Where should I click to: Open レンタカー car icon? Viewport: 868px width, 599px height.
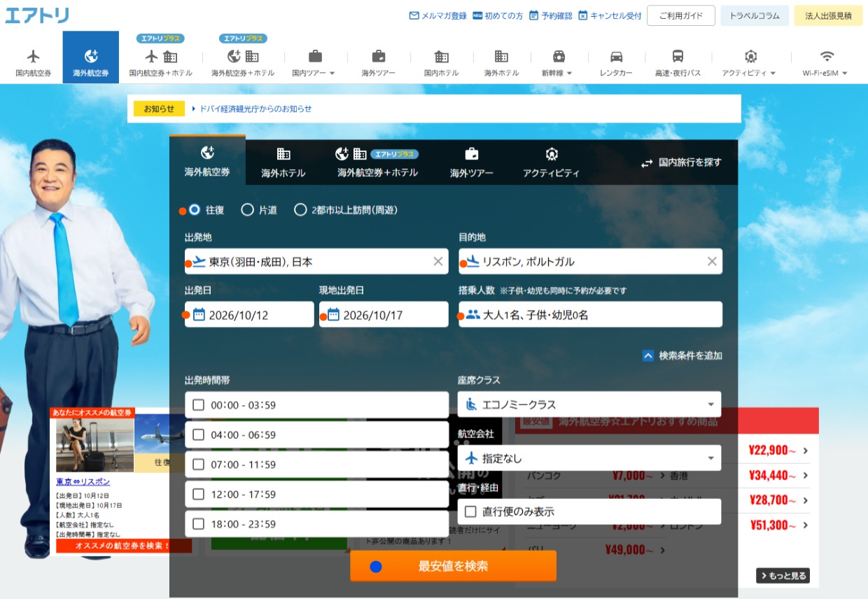616,57
